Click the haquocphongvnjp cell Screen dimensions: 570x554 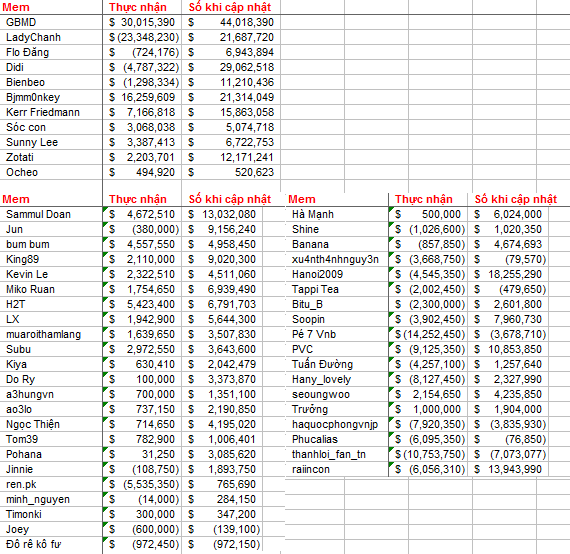click(x=337, y=424)
